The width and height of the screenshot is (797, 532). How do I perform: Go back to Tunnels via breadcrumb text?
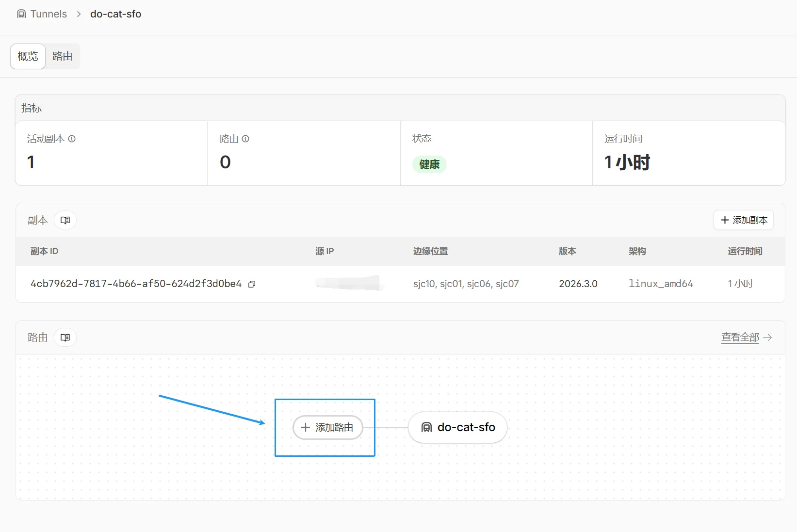click(49, 14)
